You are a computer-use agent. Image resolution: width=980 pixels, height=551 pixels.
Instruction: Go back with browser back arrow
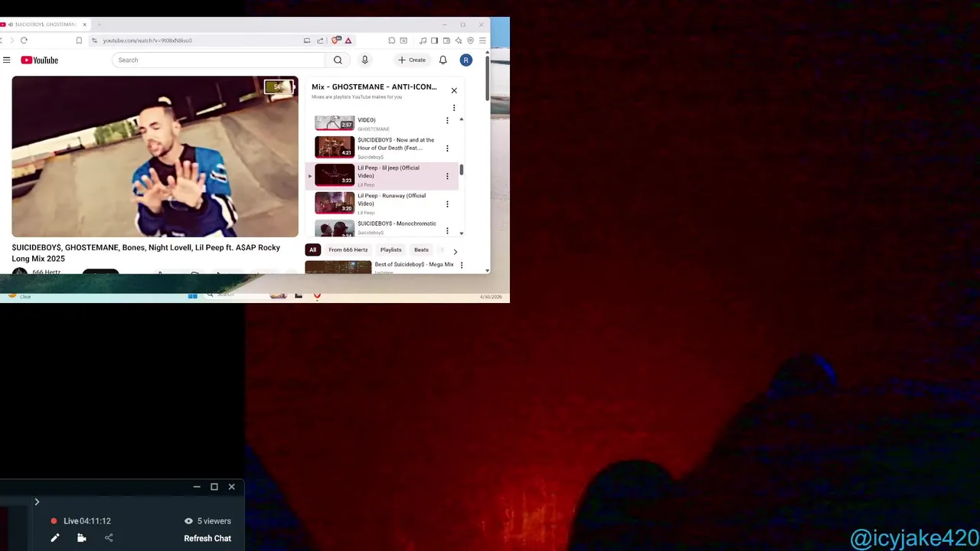tap(2, 41)
